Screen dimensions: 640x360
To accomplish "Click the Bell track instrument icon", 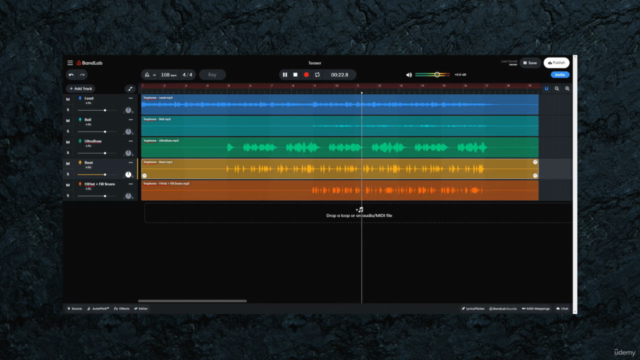I will (x=80, y=120).
